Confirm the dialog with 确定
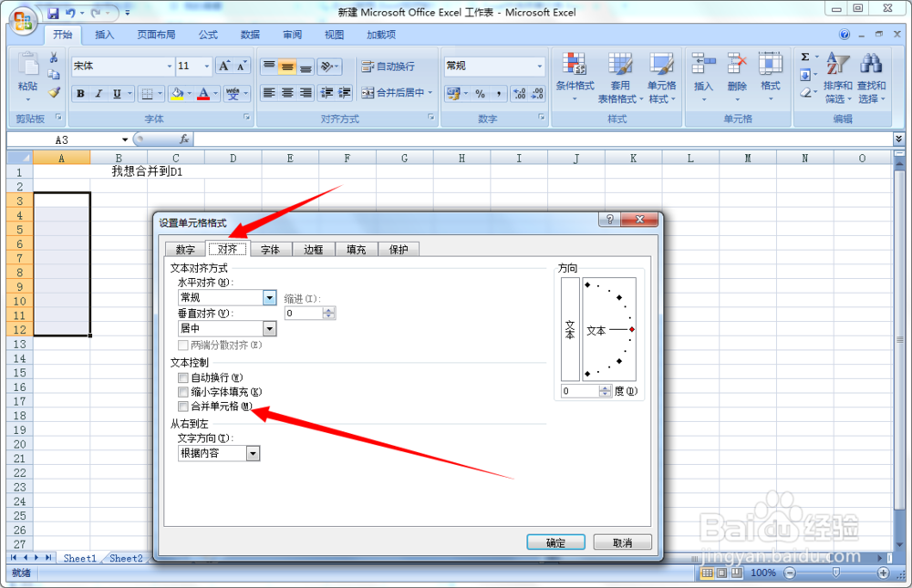Viewport: 912px width, 588px height. point(556,542)
